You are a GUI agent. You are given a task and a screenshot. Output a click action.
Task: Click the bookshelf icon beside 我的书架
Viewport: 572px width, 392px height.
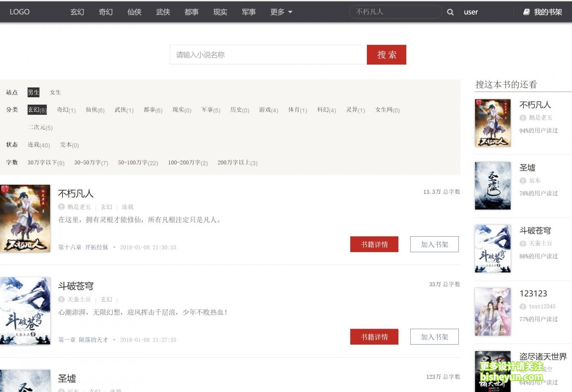527,12
